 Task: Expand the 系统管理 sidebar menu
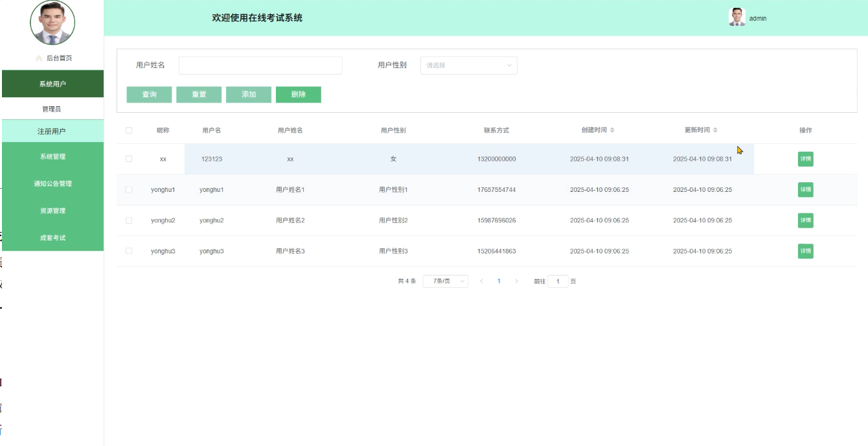point(52,157)
